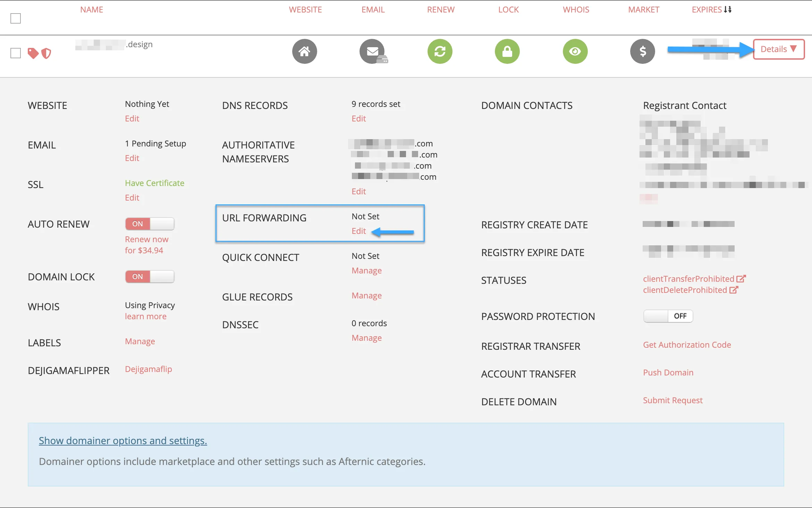Sort by the MARKET column header
Screen dimensions: 812x508
click(644, 10)
